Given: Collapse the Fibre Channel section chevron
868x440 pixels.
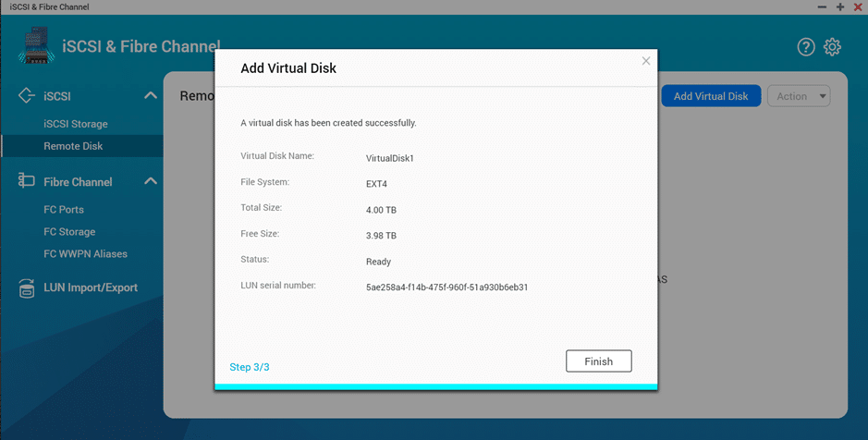Looking at the screenshot, I should coord(151,181).
